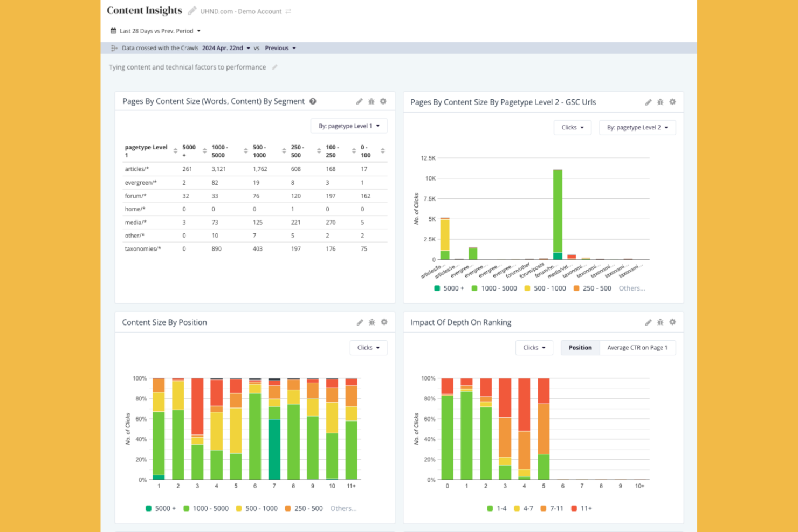
Task: Open the By: pagetype Level 2 dropdown
Action: 637,127
